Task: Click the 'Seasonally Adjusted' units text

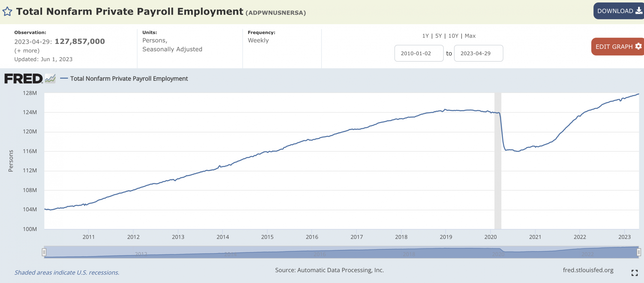Action: (172, 49)
